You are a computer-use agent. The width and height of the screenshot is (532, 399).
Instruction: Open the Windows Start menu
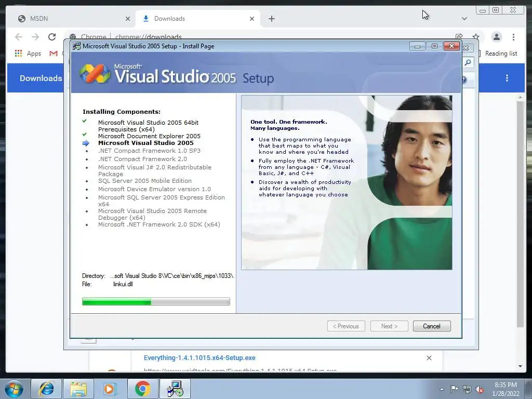(14, 389)
